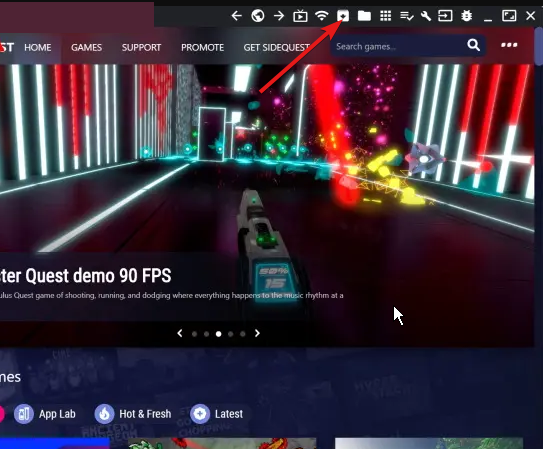Click the ADB command input arrow icon
The width and height of the screenshot is (543, 449).
tap(445, 16)
